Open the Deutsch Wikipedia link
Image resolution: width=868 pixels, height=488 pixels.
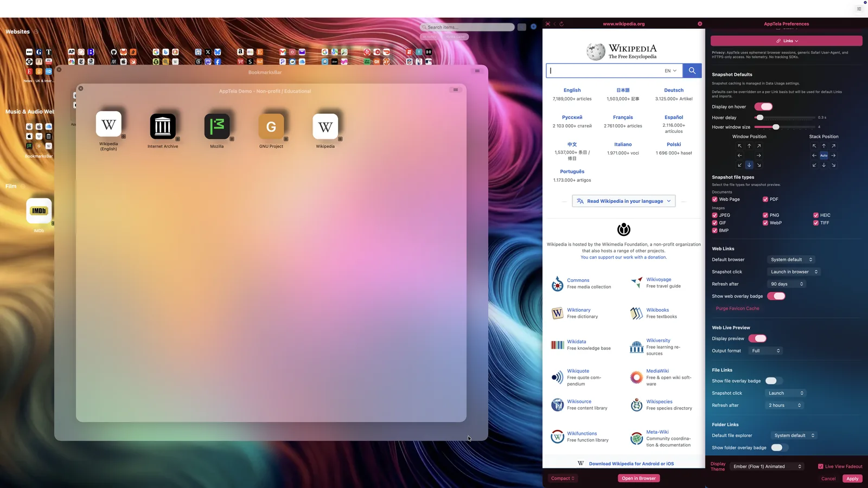[674, 91]
